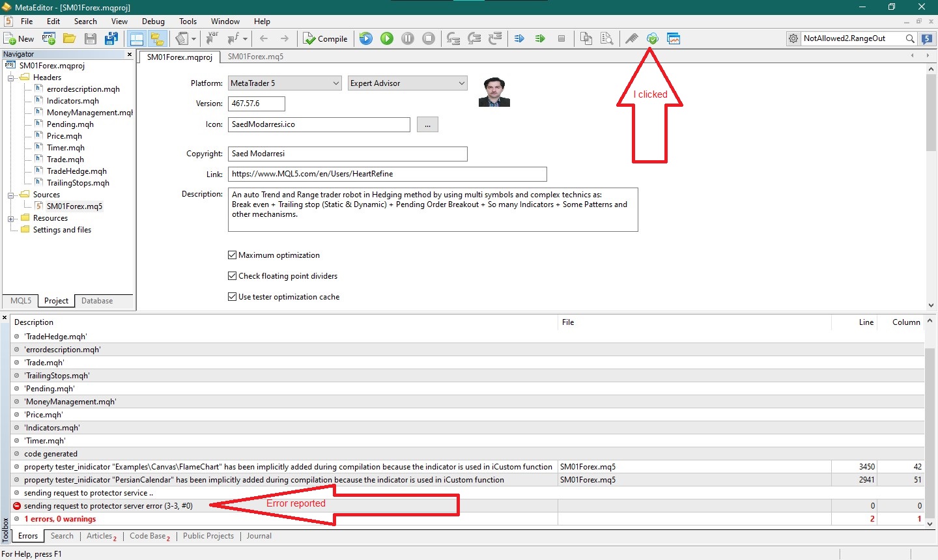
Task: Click the find in files icon
Action: tap(607, 38)
